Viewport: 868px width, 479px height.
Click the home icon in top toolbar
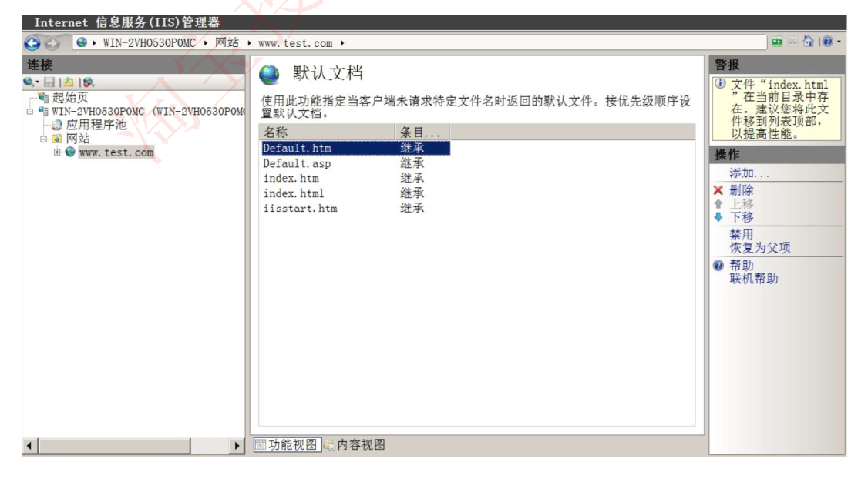(x=808, y=42)
